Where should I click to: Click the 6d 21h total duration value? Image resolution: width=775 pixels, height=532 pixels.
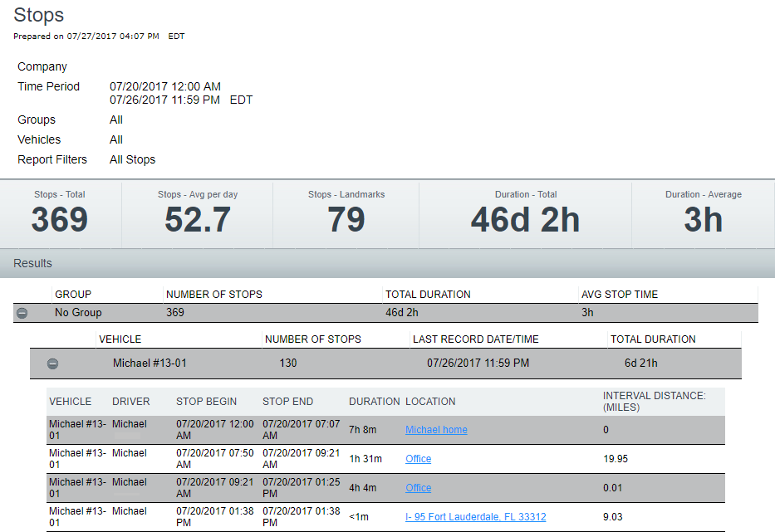tap(641, 363)
